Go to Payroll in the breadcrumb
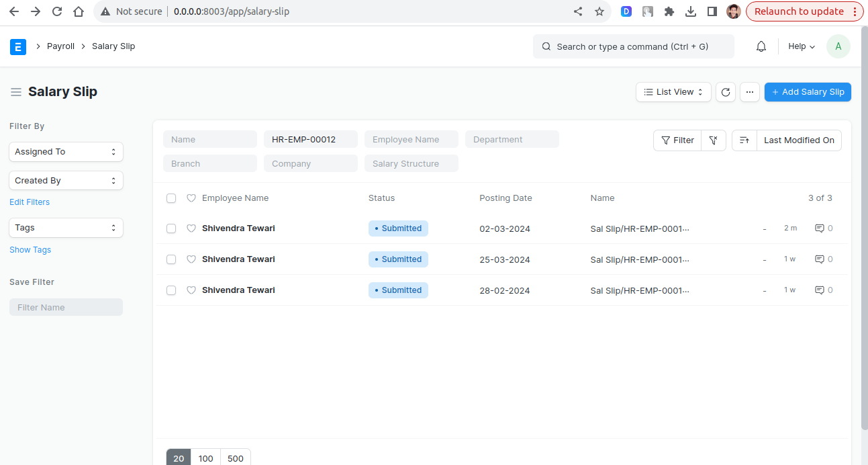Screen dimensions: 868x465 coord(60,46)
